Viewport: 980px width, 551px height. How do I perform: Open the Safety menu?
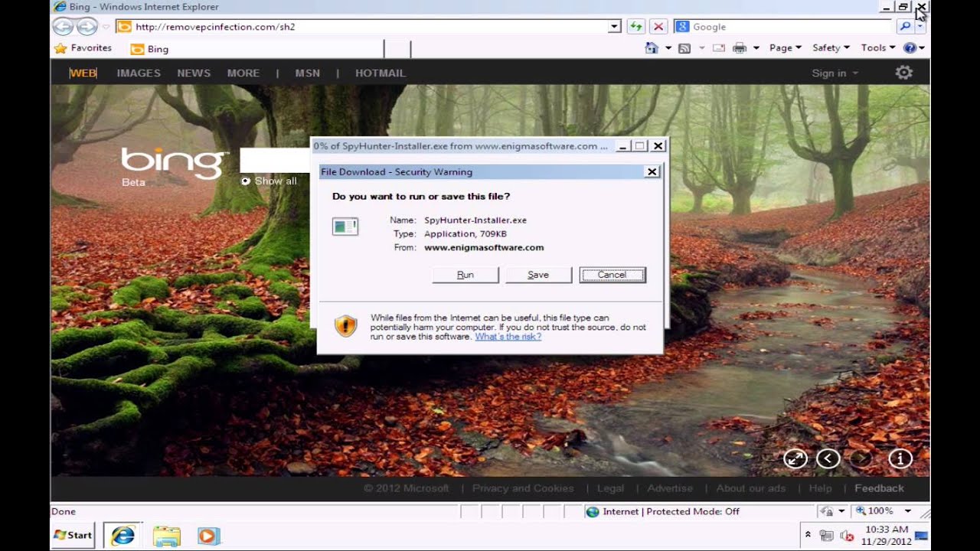click(x=831, y=48)
